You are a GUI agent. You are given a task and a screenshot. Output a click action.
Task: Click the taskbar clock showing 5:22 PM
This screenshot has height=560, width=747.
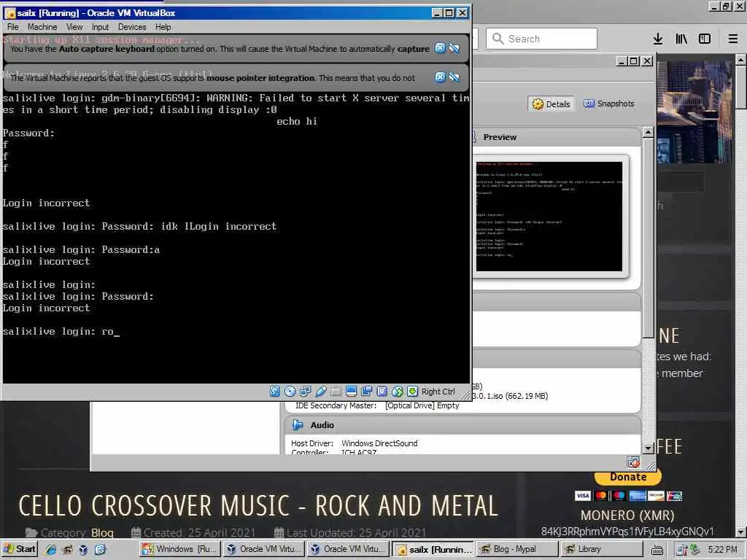click(x=722, y=550)
